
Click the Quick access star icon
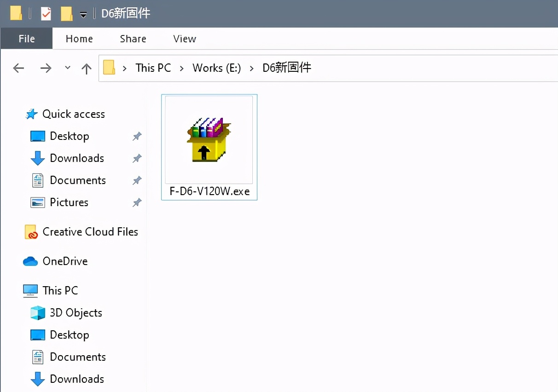31,114
